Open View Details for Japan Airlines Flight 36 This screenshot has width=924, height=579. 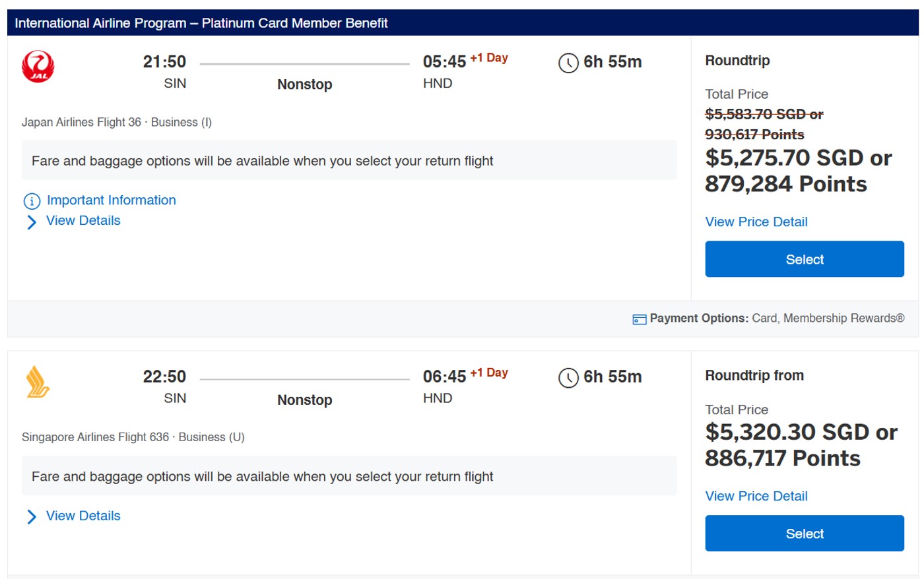click(83, 221)
